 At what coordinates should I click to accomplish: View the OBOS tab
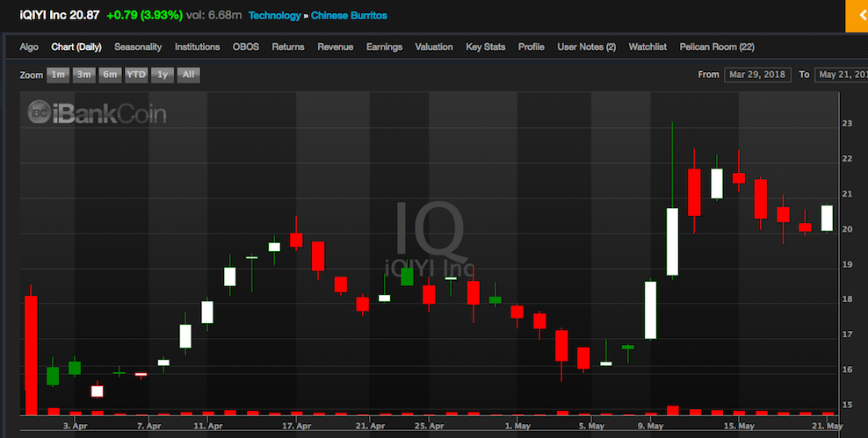246,47
